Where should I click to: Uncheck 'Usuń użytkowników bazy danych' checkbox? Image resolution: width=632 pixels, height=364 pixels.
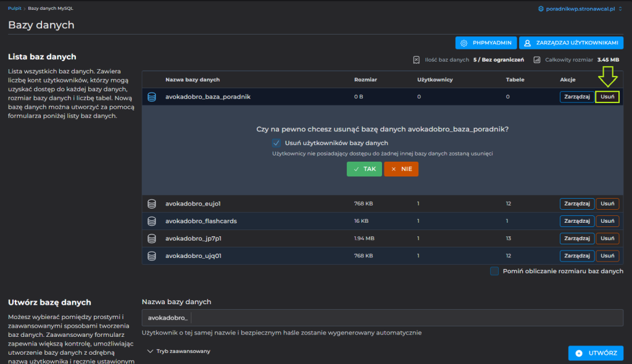point(276,143)
